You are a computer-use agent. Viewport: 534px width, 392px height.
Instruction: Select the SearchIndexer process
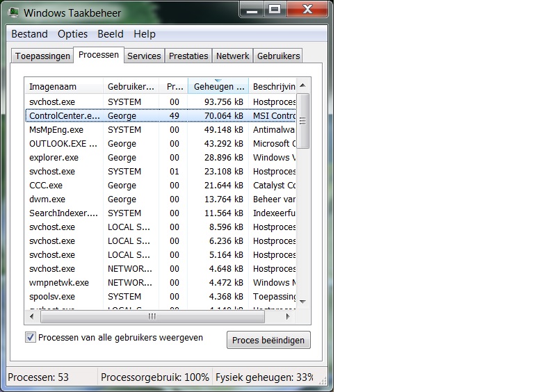(161, 213)
